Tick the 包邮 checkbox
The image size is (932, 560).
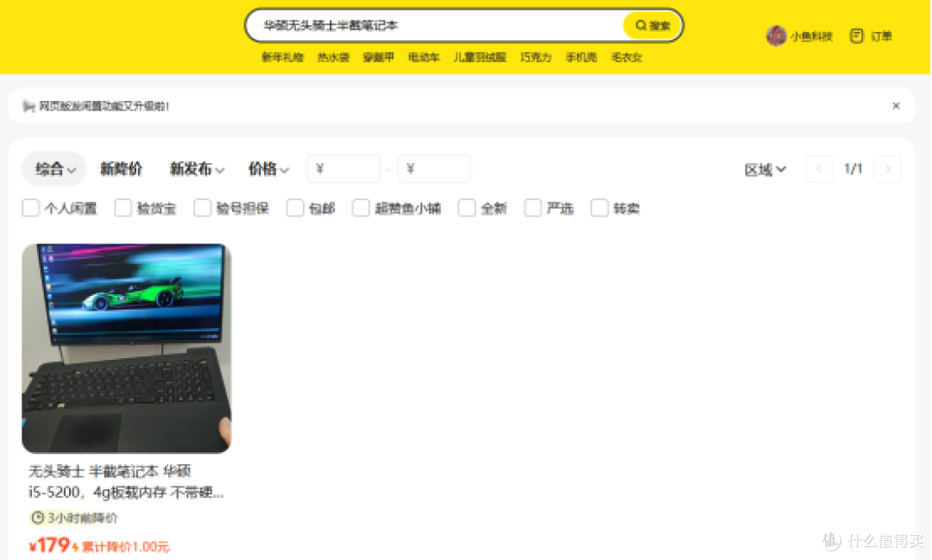point(295,208)
